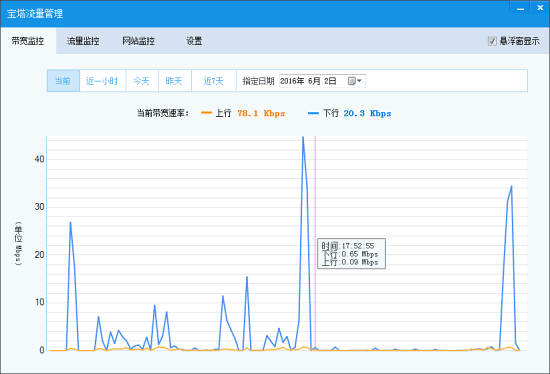The width and height of the screenshot is (550, 374).
Task: Click the purple time cursor line in chart
Action: coord(315,242)
